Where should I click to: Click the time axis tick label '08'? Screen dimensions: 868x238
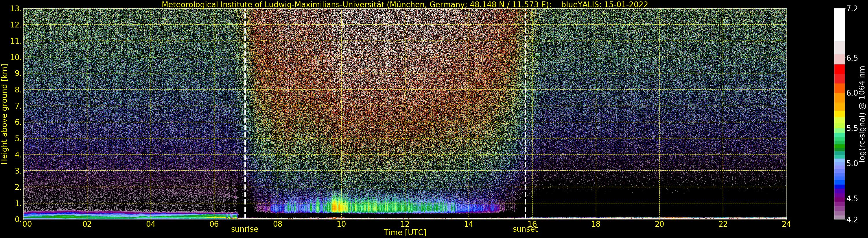point(278,224)
